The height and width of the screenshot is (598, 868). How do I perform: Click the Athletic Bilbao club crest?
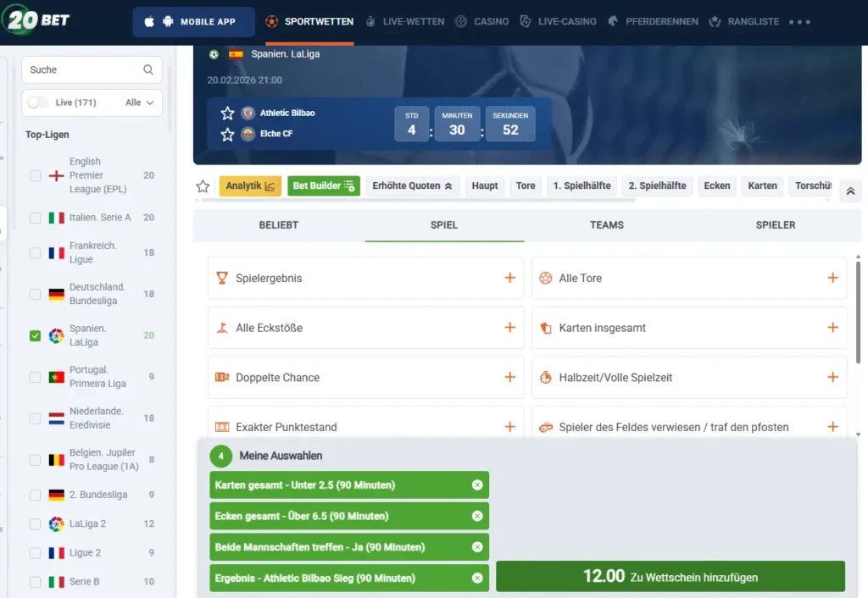tap(248, 113)
